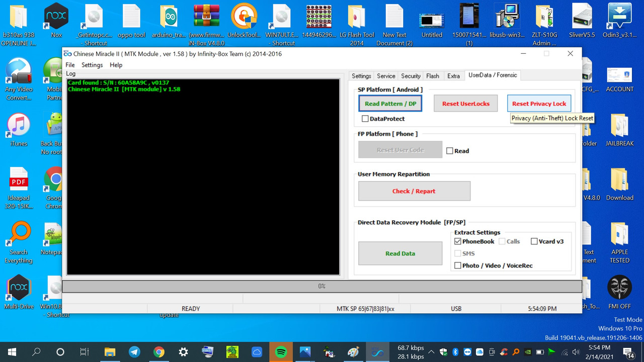644x362 pixels.
Task: Open the Multi-Drive Nox desktop icon
Action: pos(19,293)
